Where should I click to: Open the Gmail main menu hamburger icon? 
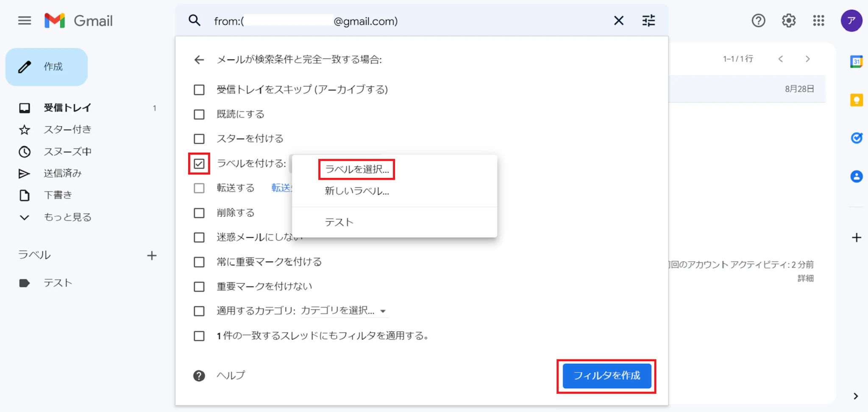coord(25,21)
